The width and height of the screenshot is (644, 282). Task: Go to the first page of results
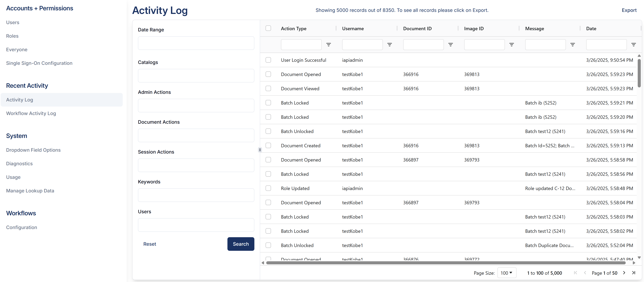(576, 273)
